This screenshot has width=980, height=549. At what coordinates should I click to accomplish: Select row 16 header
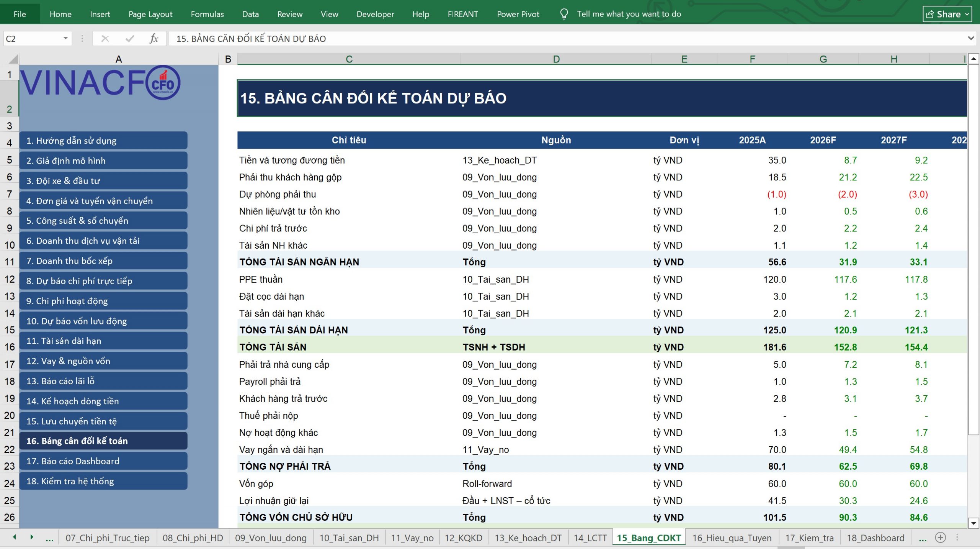tap(10, 347)
